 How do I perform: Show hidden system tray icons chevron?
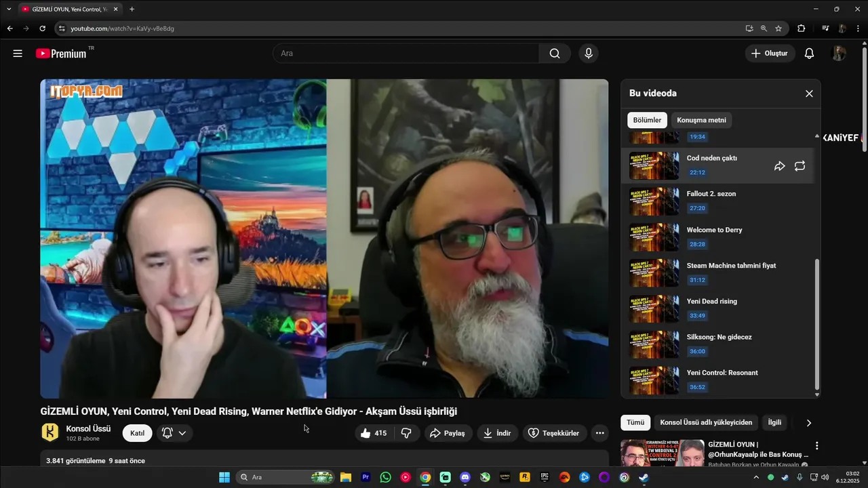756,477
